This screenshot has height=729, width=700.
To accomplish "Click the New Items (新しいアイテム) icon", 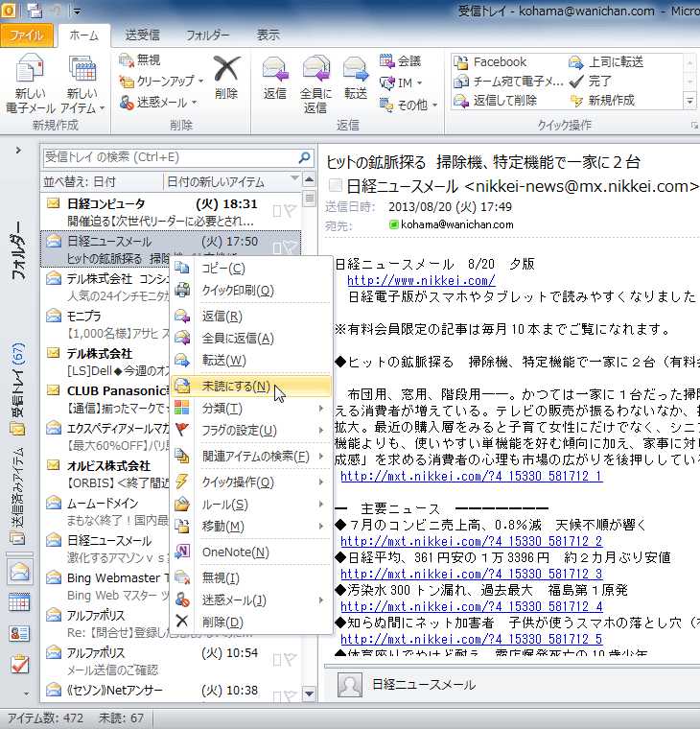I will click(x=82, y=70).
